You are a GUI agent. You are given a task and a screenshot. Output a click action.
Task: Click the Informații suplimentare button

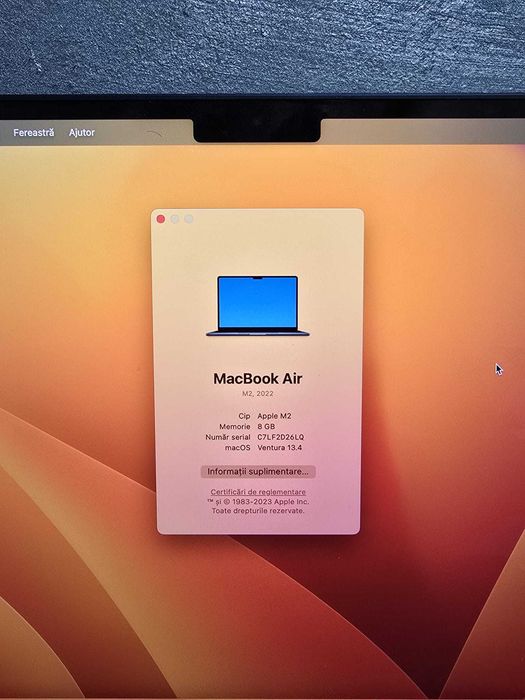pos(258,471)
